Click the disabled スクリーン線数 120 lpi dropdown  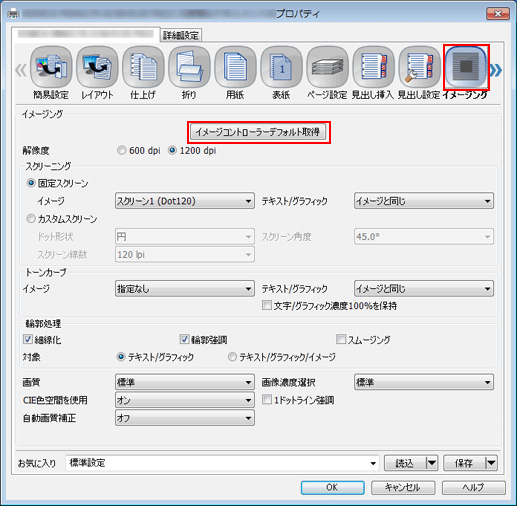pos(185,254)
